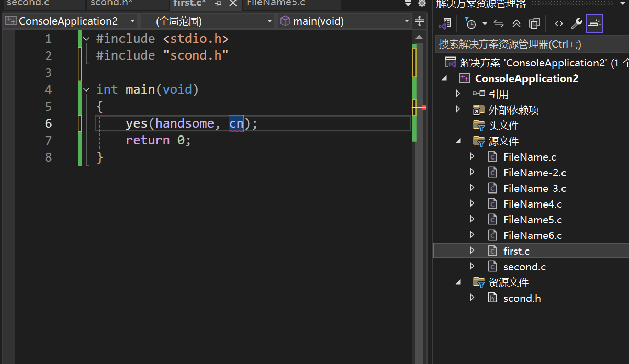Viewport: 629px width, 364px height.
Task: Switch between solution and folder views
Action: click(x=445, y=24)
